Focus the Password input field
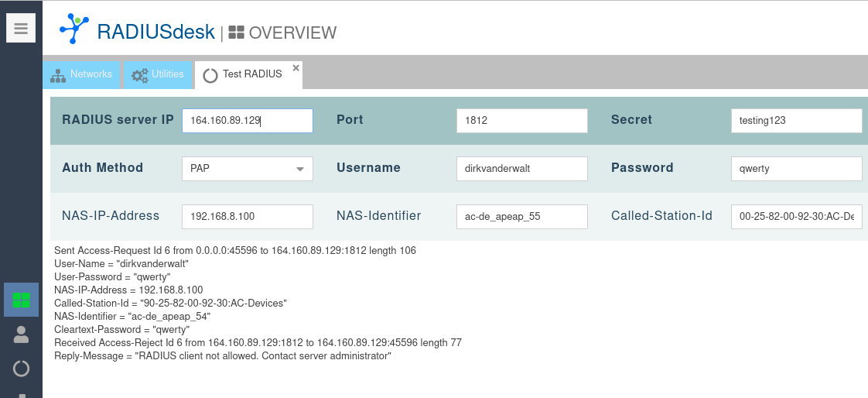The image size is (868, 398). click(796, 169)
